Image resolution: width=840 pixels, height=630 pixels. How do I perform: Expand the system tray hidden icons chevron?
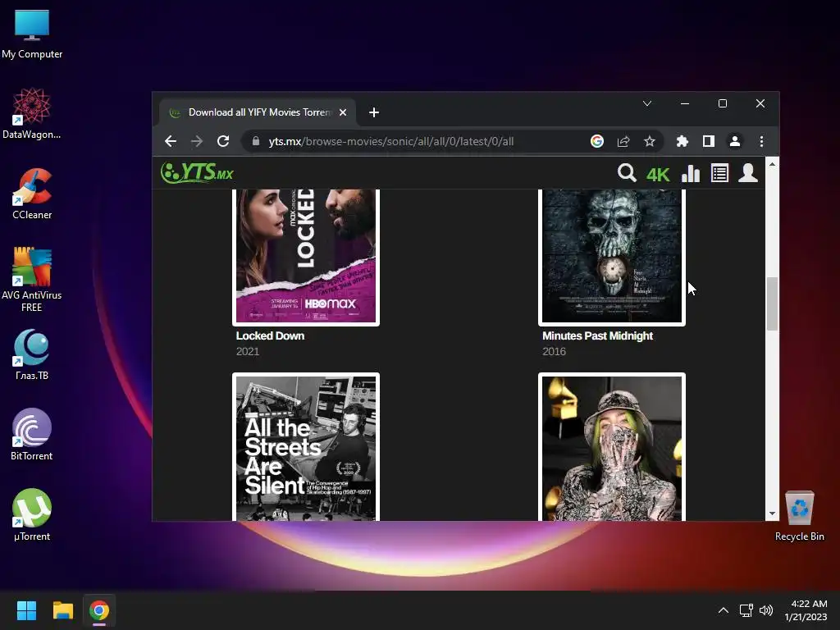pos(724,610)
